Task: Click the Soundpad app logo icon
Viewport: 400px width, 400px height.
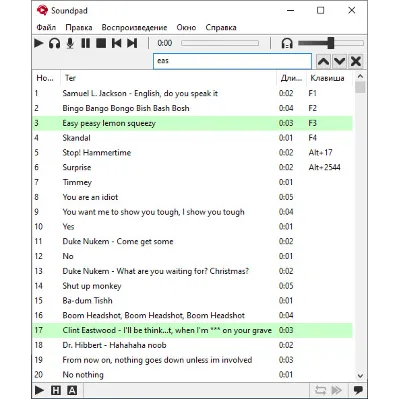Action: 42,10
